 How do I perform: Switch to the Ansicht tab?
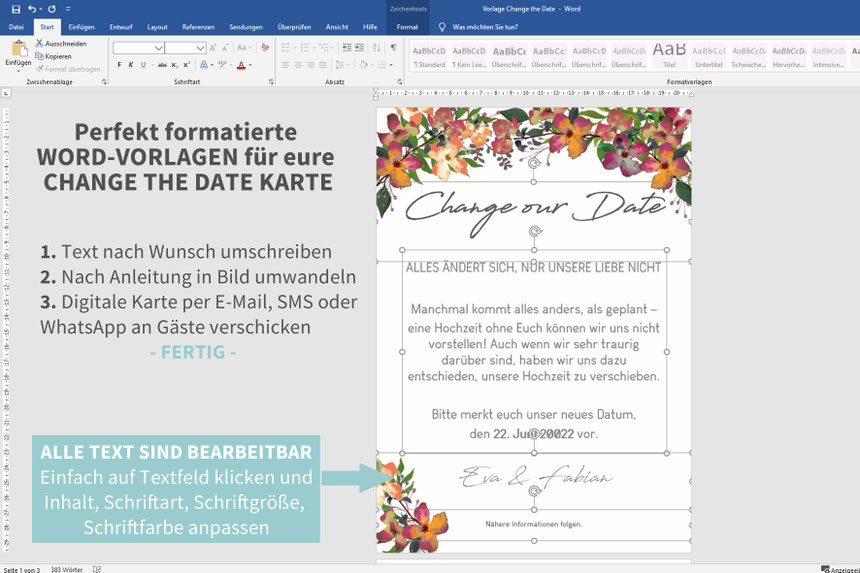(x=337, y=27)
